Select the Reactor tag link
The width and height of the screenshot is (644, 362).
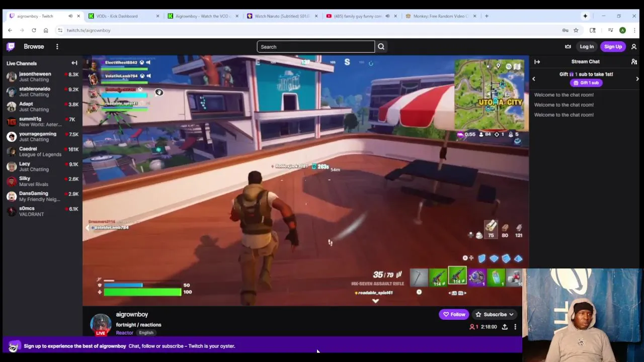[124, 333]
